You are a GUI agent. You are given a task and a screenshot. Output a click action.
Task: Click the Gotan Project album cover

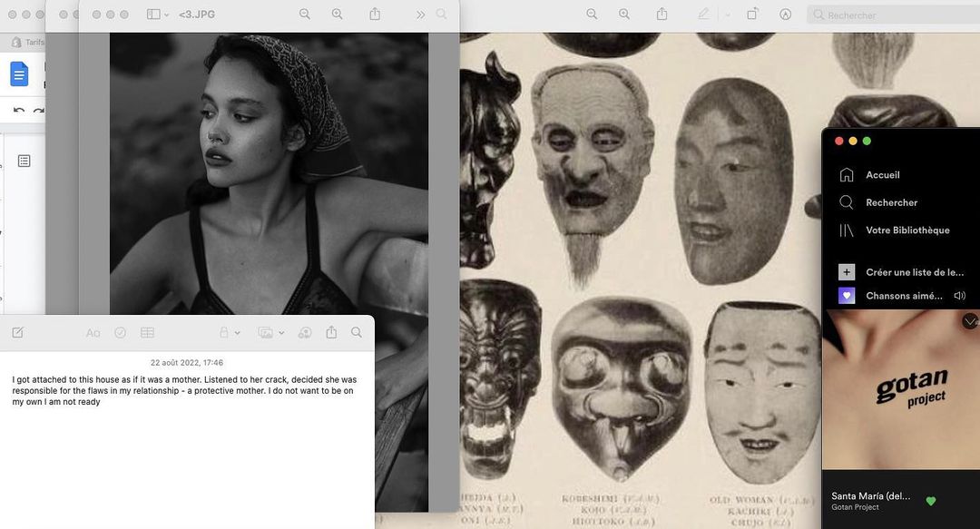(x=901, y=389)
